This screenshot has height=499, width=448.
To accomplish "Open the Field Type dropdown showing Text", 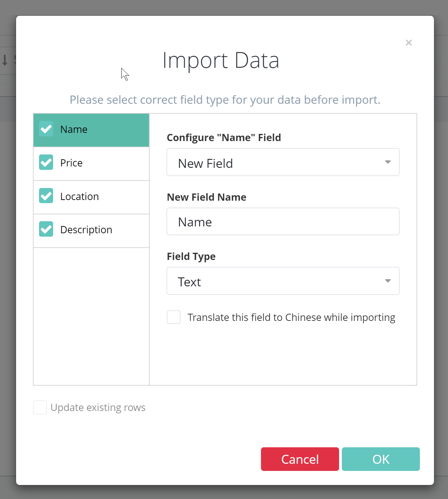I will coord(274,281).
